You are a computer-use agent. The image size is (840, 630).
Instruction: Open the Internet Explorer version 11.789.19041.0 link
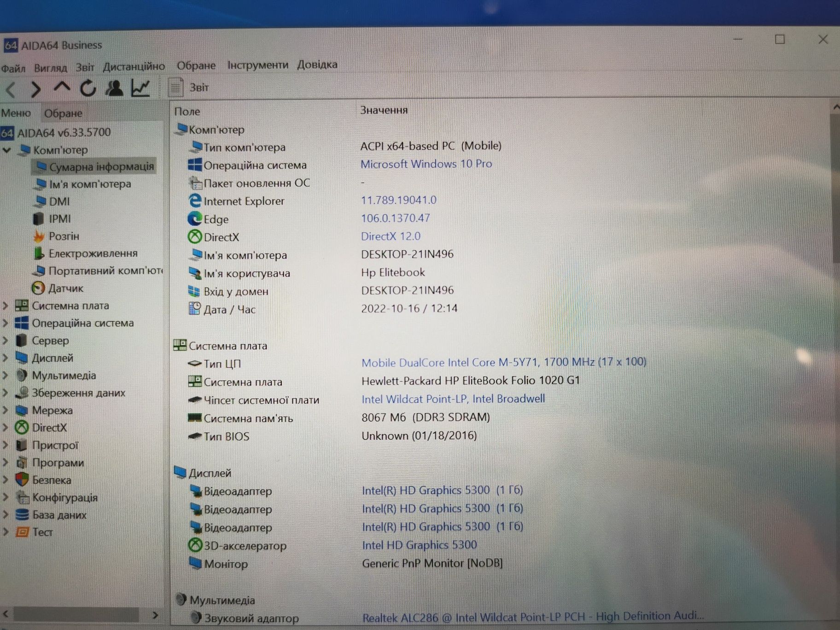coord(398,200)
